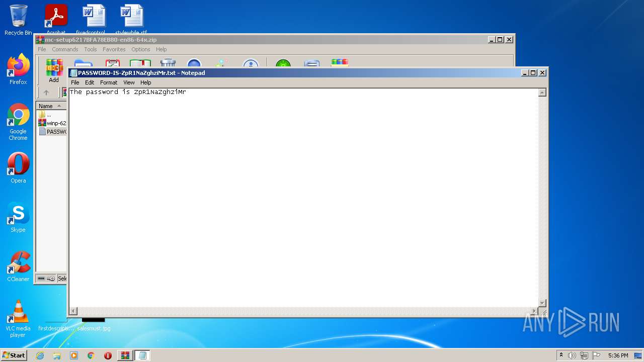Click the system clock showing 5:36 PM
The width and height of the screenshot is (644, 362).
618,355
